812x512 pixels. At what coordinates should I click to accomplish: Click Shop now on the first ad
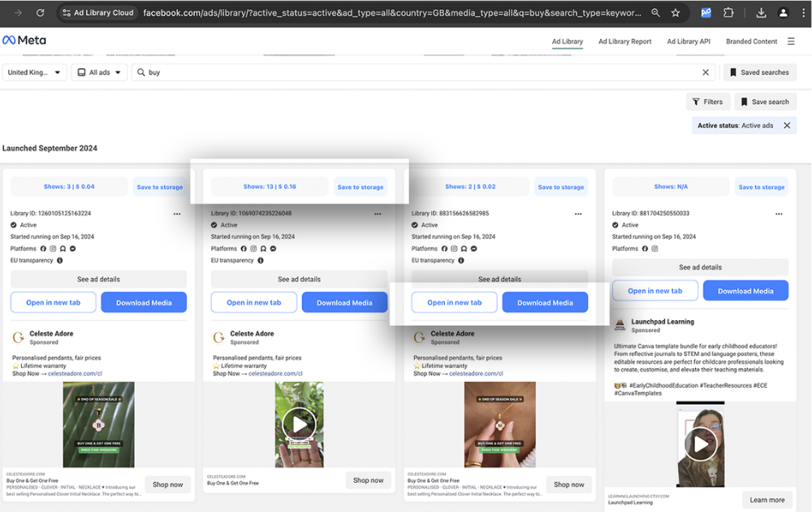point(168,484)
